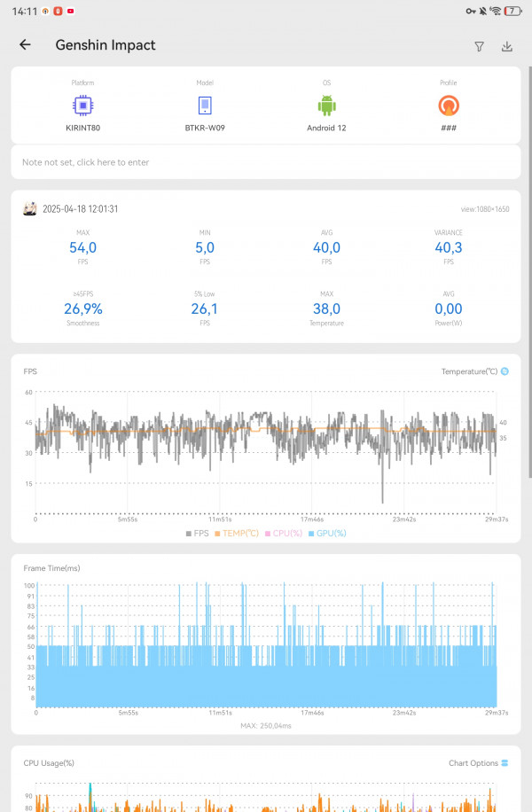Tap the Android 12 OS robot icon

click(x=327, y=105)
